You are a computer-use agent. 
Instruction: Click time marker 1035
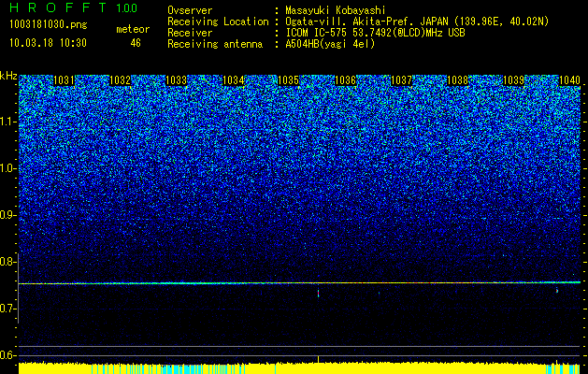click(289, 79)
